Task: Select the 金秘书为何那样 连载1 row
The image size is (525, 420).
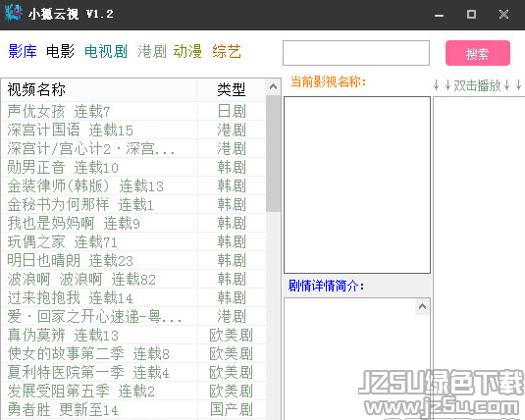Action: [x=133, y=204]
